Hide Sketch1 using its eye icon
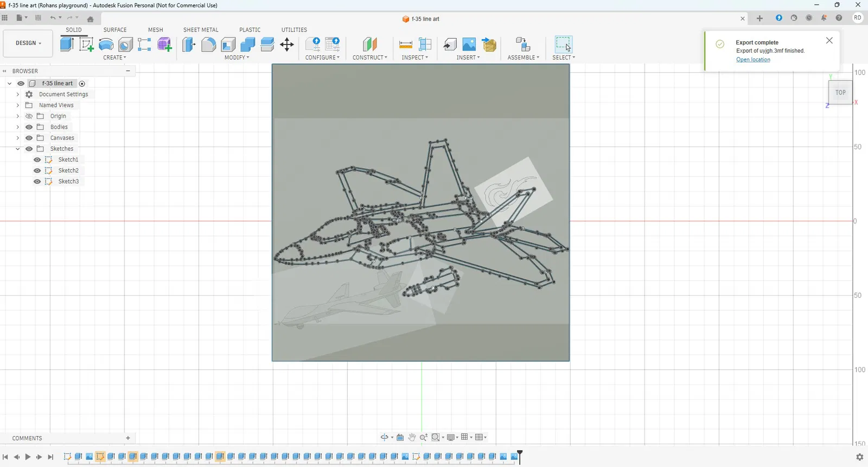868x467 pixels. pyautogui.click(x=37, y=159)
